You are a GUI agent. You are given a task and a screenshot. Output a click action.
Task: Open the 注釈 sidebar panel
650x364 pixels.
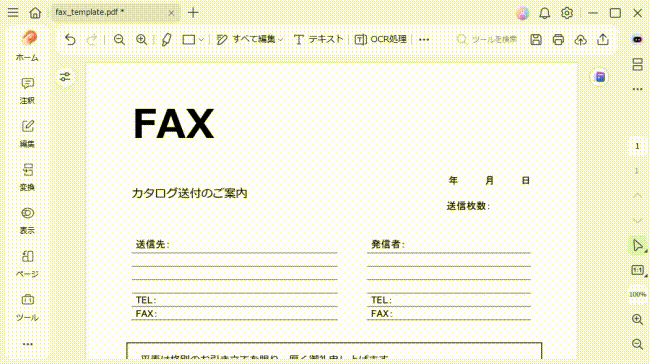point(27,91)
